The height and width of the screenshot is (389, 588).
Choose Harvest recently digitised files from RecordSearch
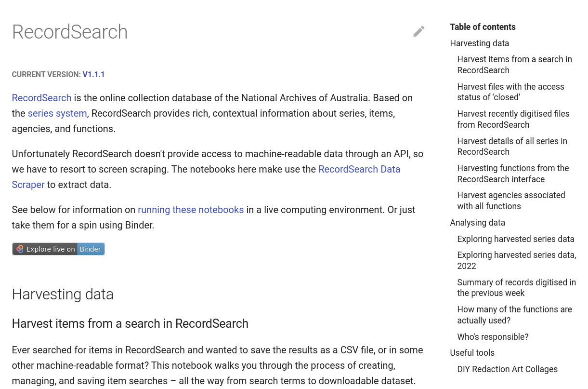(x=513, y=119)
